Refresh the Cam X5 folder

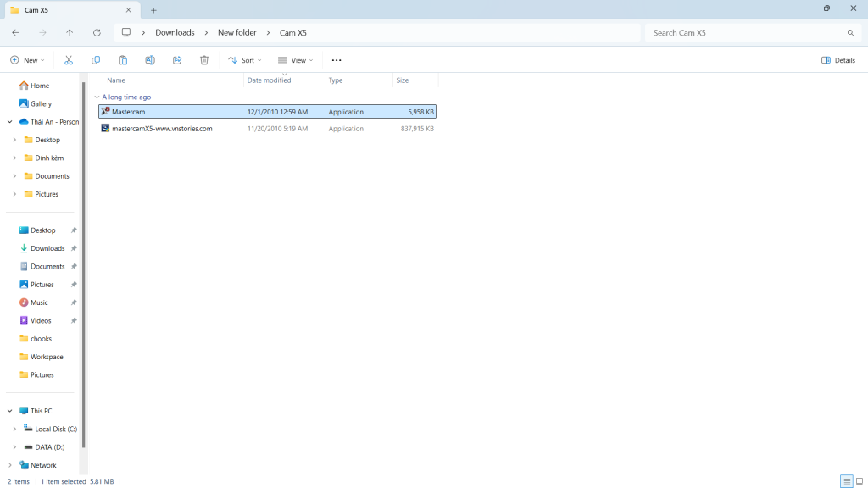pyautogui.click(x=97, y=33)
